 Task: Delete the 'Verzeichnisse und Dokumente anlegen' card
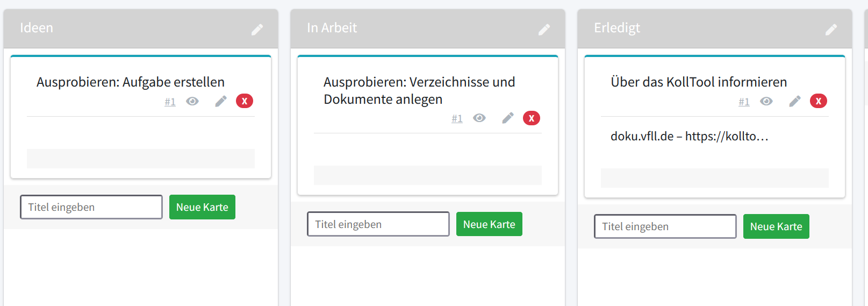[x=532, y=118]
